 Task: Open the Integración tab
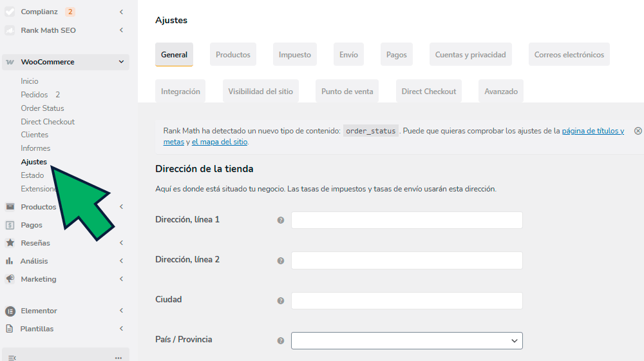[x=180, y=91]
